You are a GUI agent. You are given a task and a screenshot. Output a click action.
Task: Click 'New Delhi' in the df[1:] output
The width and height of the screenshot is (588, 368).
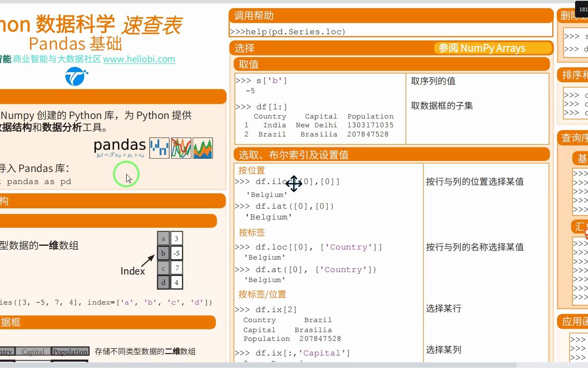pos(316,125)
